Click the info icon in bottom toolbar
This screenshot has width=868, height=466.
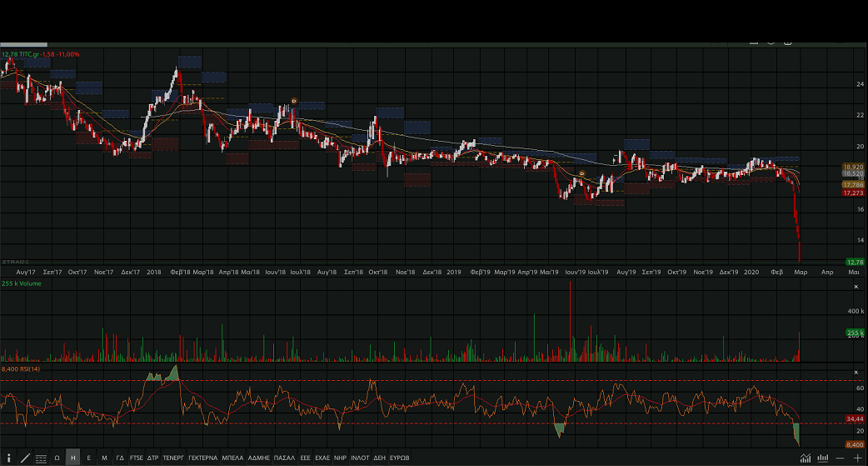tap(7, 458)
